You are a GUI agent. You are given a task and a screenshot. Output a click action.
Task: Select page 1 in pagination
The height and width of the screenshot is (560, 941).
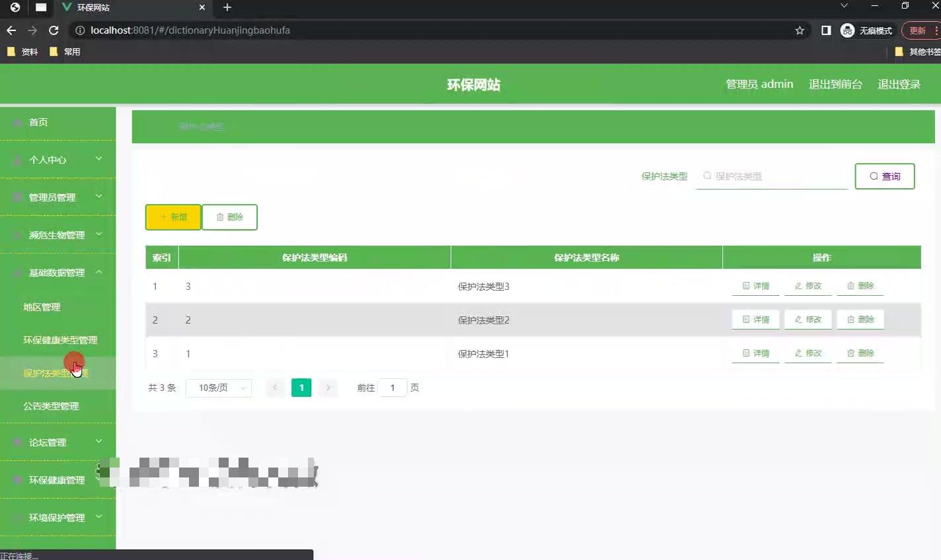tap(301, 388)
